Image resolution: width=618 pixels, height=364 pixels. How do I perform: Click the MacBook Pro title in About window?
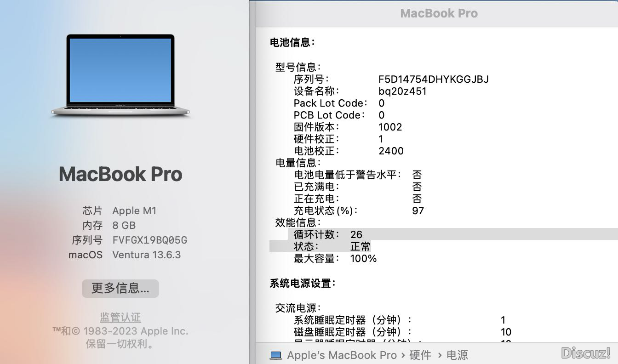click(x=120, y=174)
